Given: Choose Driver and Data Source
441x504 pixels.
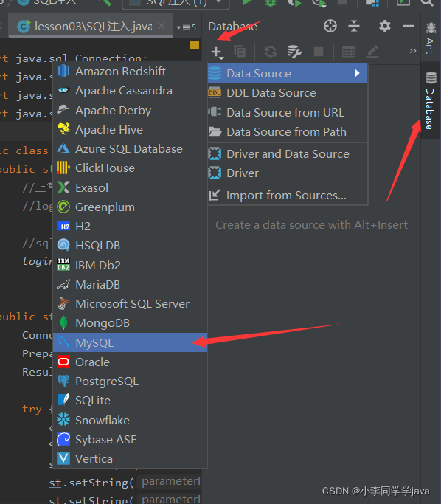Looking at the screenshot, I should click(287, 154).
